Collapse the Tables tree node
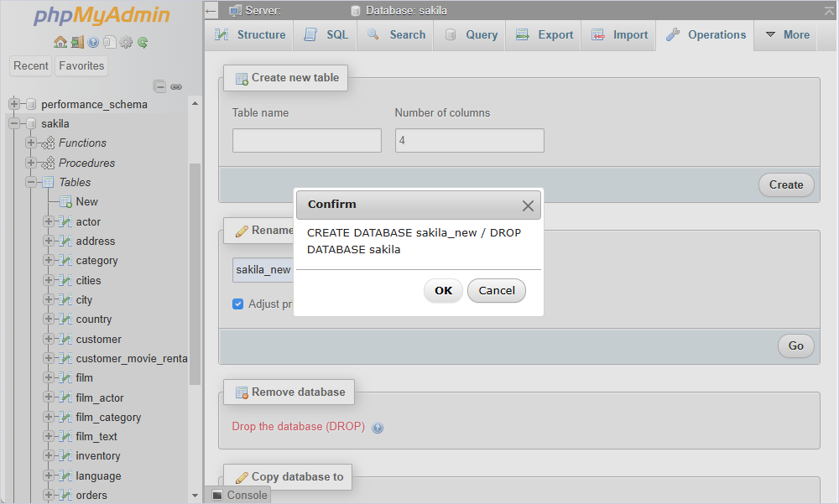Image resolution: width=839 pixels, height=504 pixels. 31,183
